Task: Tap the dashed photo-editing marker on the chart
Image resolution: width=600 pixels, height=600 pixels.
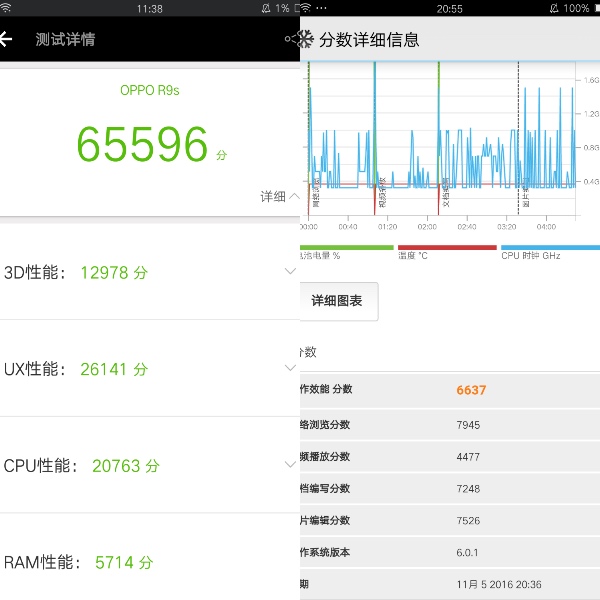Action: click(518, 139)
